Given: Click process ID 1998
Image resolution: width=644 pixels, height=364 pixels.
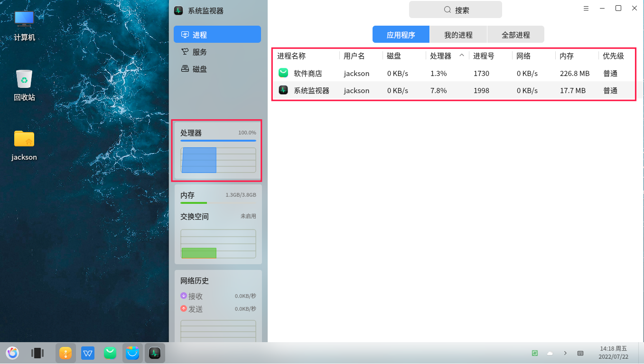Looking at the screenshot, I should point(481,90).
